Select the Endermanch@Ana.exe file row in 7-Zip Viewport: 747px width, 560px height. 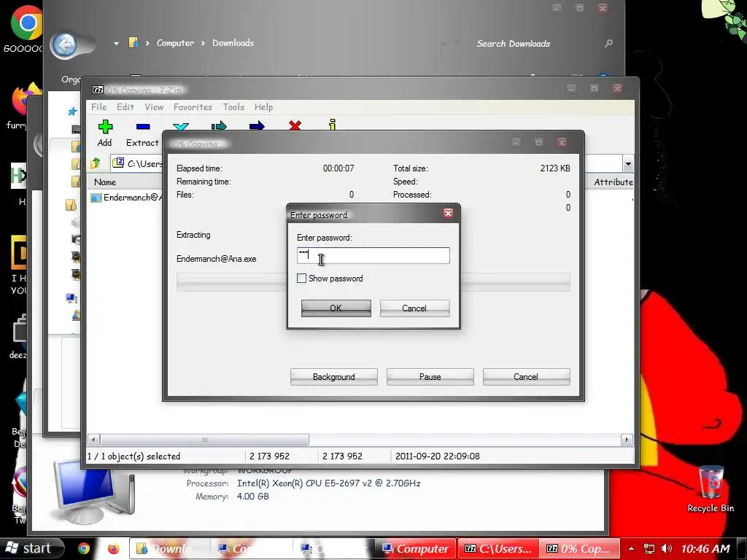(x=126, y=197)
